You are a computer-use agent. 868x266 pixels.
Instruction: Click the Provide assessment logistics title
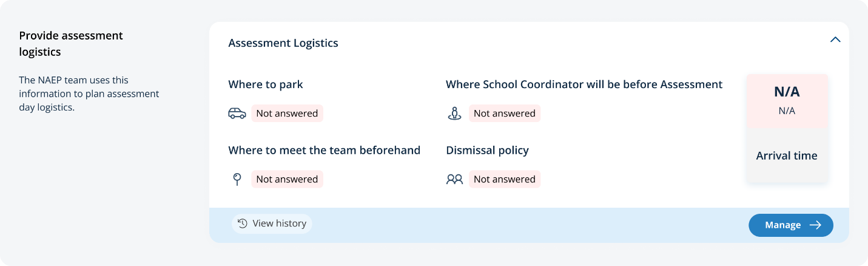pos(71,44)
